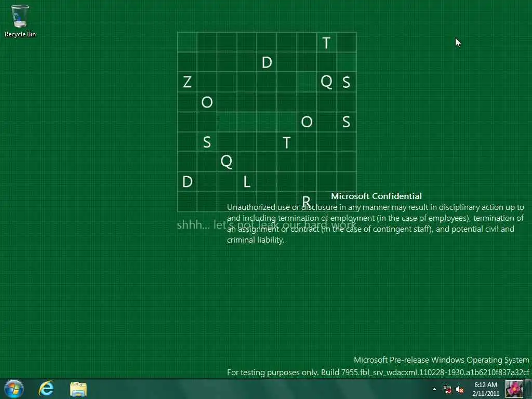Open Windows Explorer folder icon on taskbar
Image resolution: width=532 pixels, height=399 pixels.
click(x=78, y=389)
